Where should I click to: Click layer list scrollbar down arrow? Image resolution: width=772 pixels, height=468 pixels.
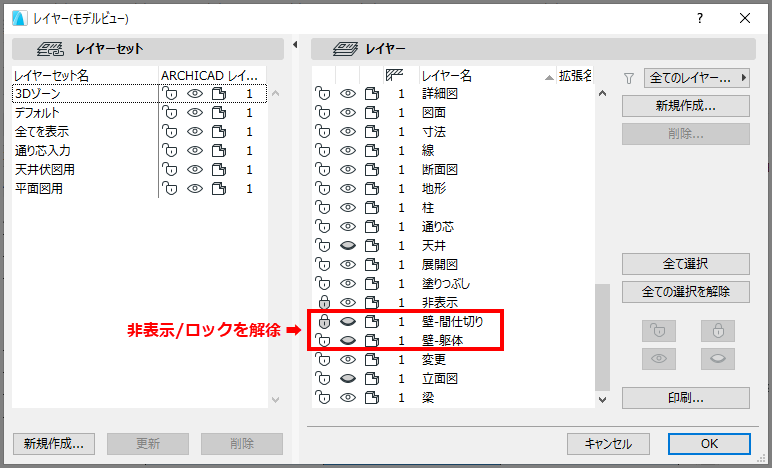[x=602, y=400]
